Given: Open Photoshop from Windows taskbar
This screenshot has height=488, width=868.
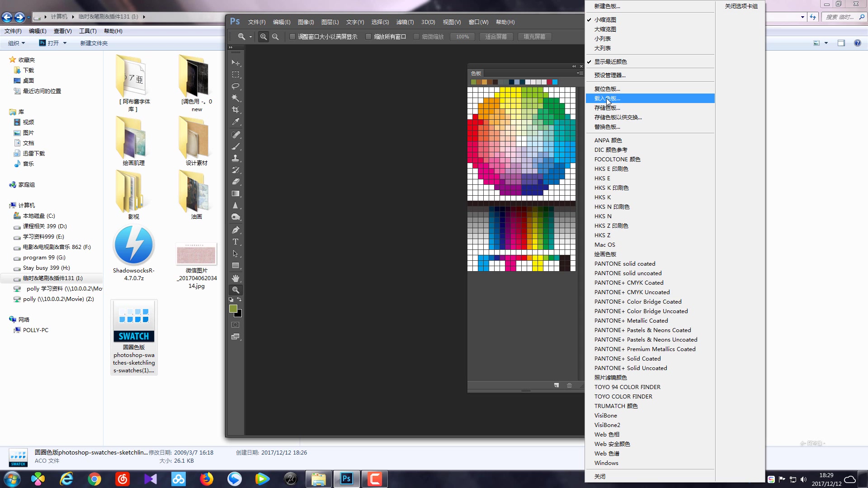Looking at the screenshot, I should point(347,479).
